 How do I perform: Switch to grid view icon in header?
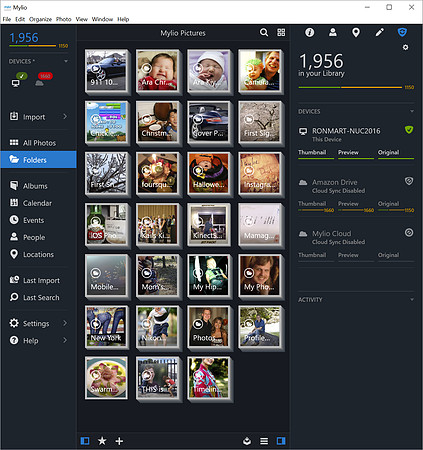click(281, 32)
